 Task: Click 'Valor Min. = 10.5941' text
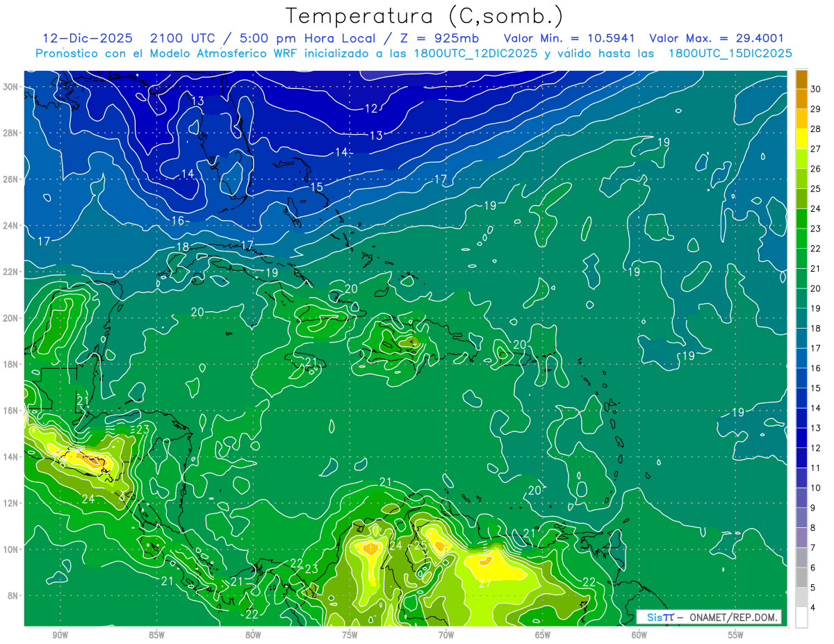[569, 38]
